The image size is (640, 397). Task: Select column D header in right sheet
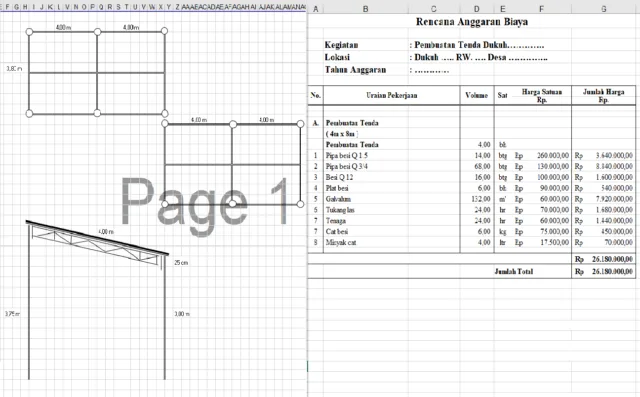476,9
